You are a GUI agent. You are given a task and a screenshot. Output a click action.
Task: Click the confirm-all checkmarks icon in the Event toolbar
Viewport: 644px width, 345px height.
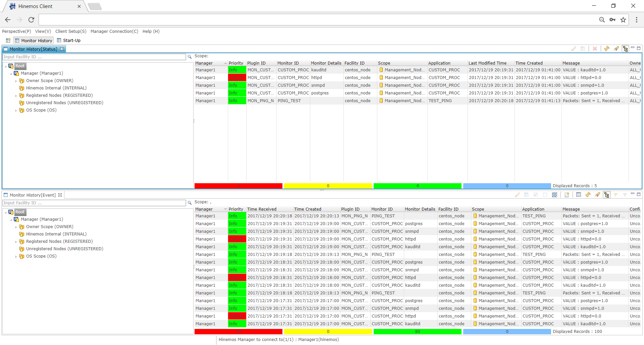(x=554, y=195)
